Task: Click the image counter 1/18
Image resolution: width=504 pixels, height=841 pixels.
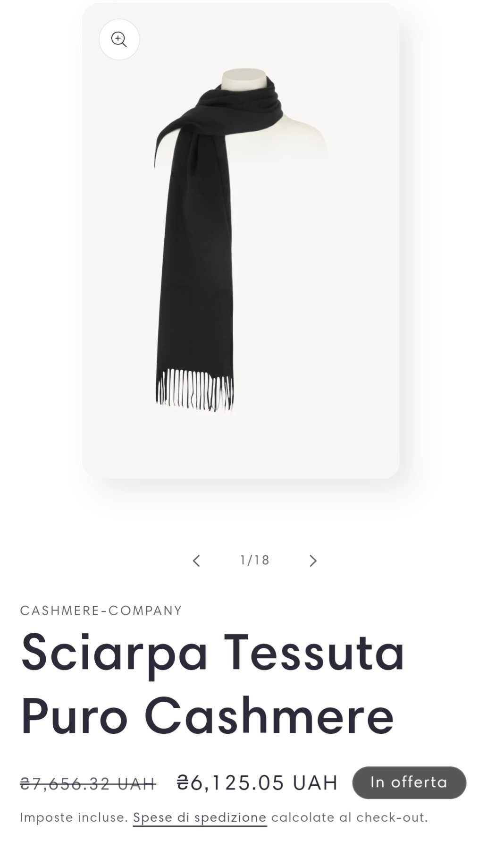Action: point(255,560)
